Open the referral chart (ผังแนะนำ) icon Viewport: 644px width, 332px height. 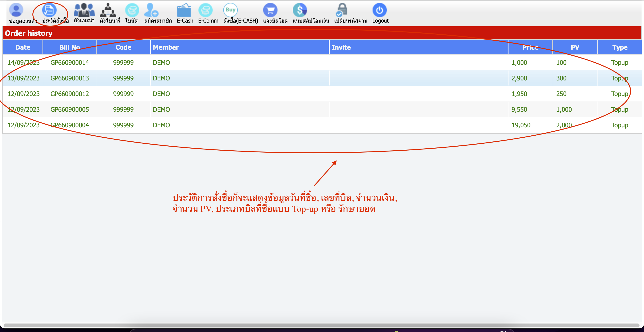pos(84,10)
